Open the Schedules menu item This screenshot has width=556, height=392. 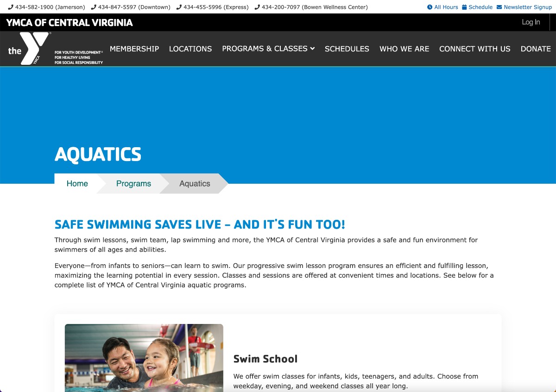(347, 49)
